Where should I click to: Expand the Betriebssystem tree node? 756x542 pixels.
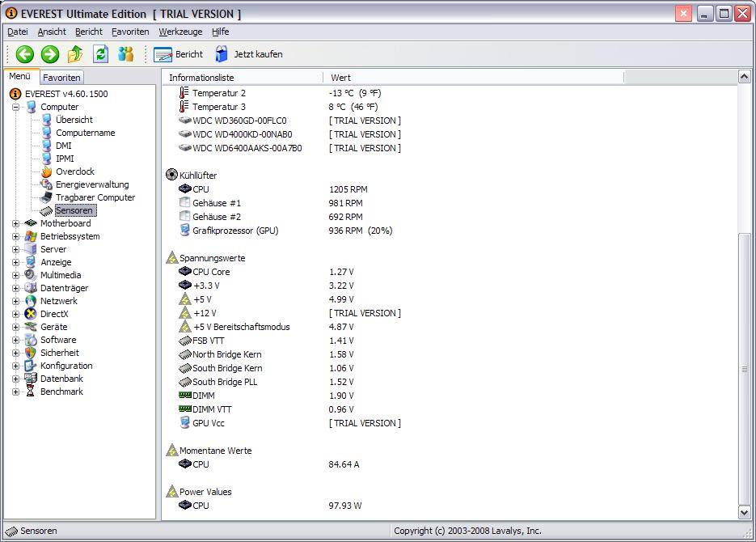pyautogui.click(x=15, y=237)
